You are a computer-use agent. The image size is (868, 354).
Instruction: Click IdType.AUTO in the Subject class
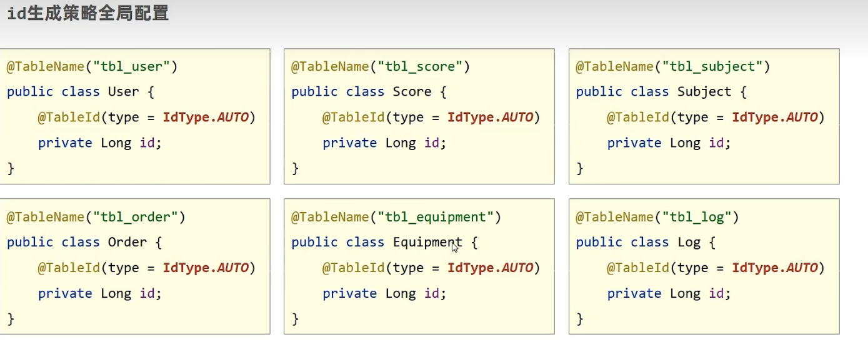pos(775,117)
